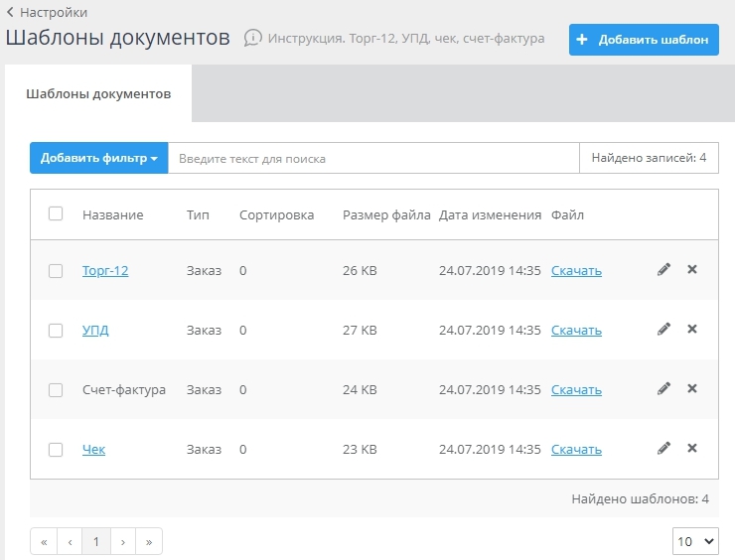This screenshot has height=560, width=735.
Task: Delete the Счет-фактура template with X icon
Action: pos(692,389)
